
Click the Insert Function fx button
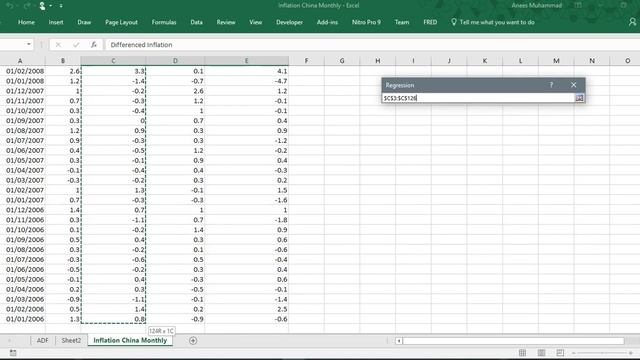(x=93, y=44)
